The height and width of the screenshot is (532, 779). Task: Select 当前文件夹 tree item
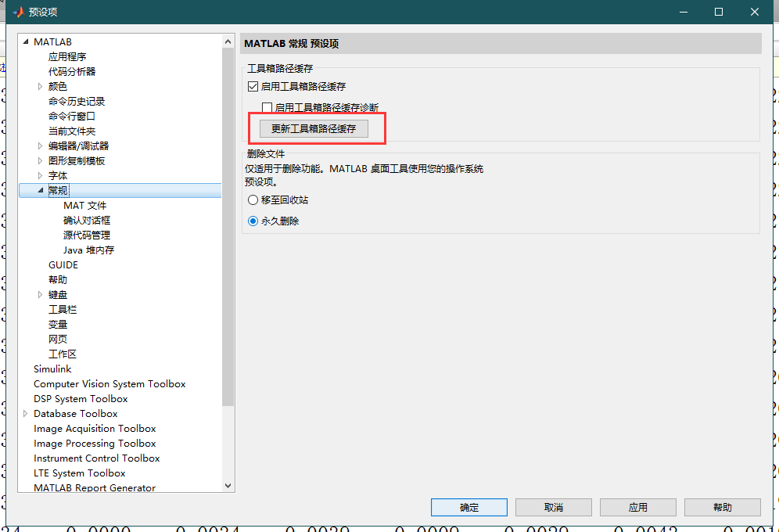[72, 131]
